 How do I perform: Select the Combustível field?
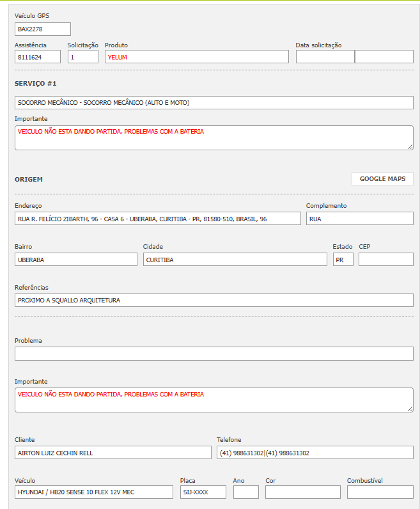pos(380,492)
